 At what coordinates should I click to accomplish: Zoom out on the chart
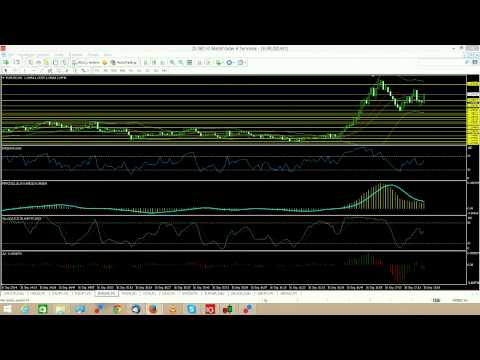181,62
